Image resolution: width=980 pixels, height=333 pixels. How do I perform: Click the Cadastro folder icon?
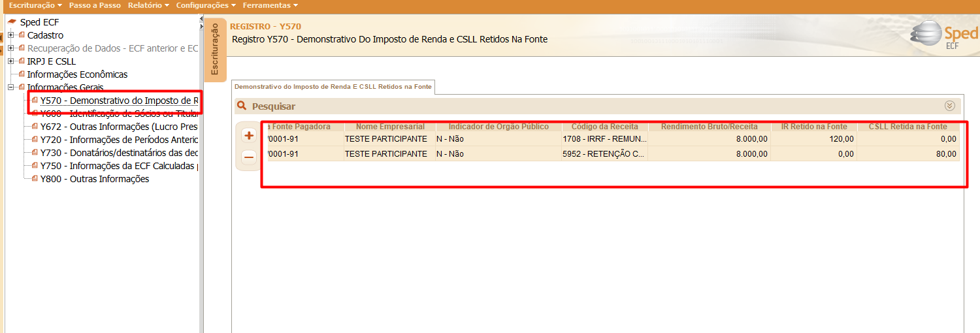22,35
